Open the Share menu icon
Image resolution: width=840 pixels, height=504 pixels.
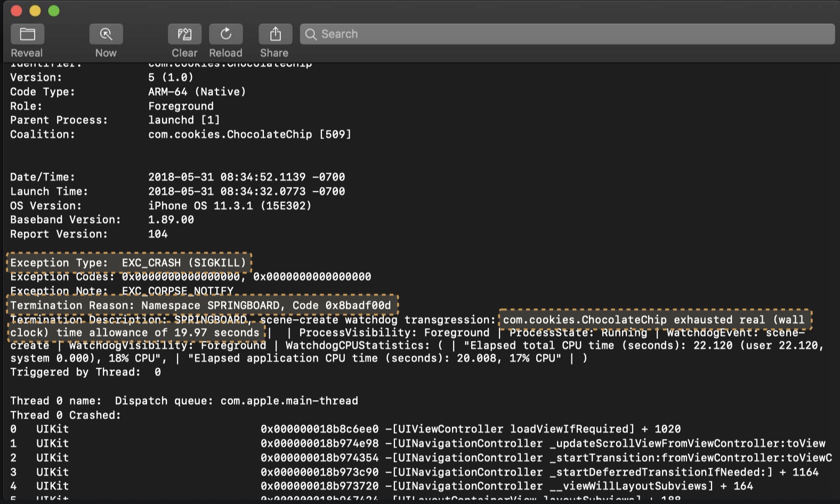click(275, 34)
